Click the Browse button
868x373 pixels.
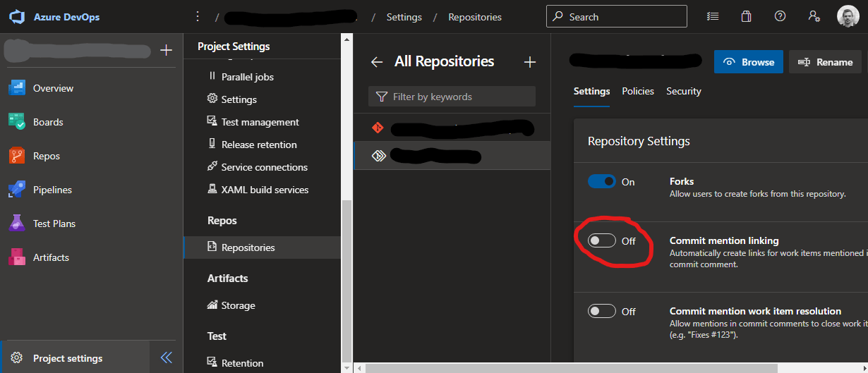click(x=749, y=62)
